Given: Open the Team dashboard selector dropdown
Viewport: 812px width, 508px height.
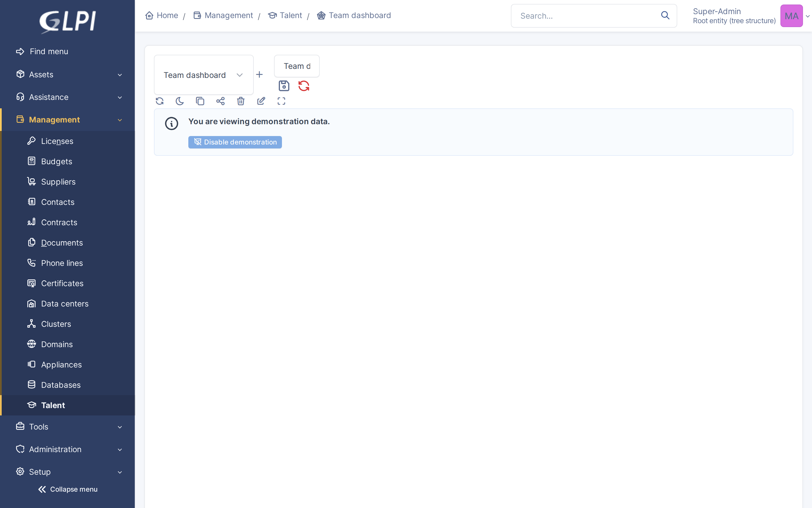Looking at the screenshot, I should 204,75.
